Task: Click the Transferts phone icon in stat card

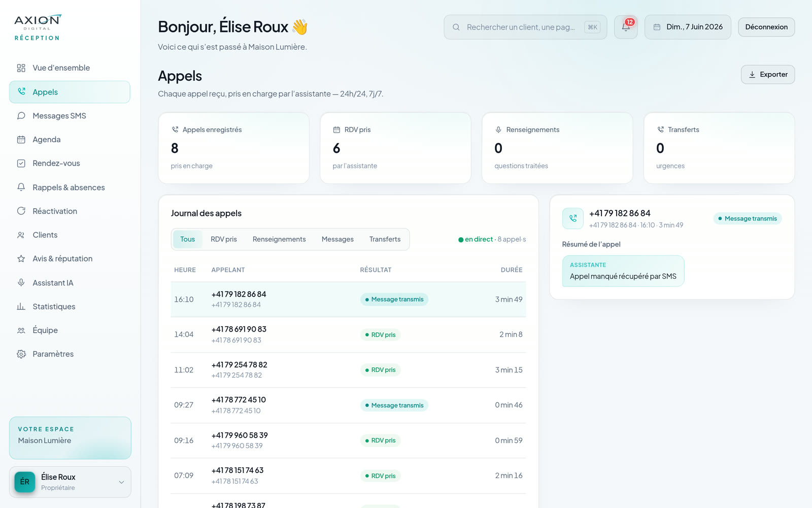Action: click(x=660, y=130)
